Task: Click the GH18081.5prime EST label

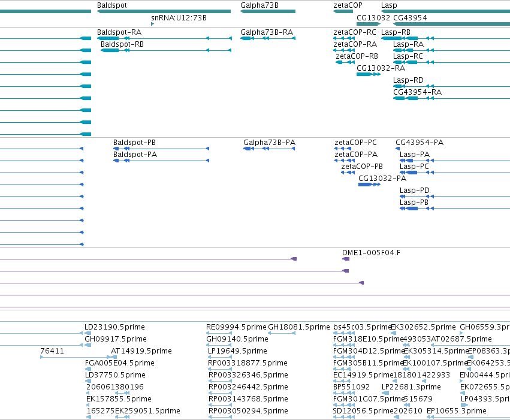Action: pos(299,327)
